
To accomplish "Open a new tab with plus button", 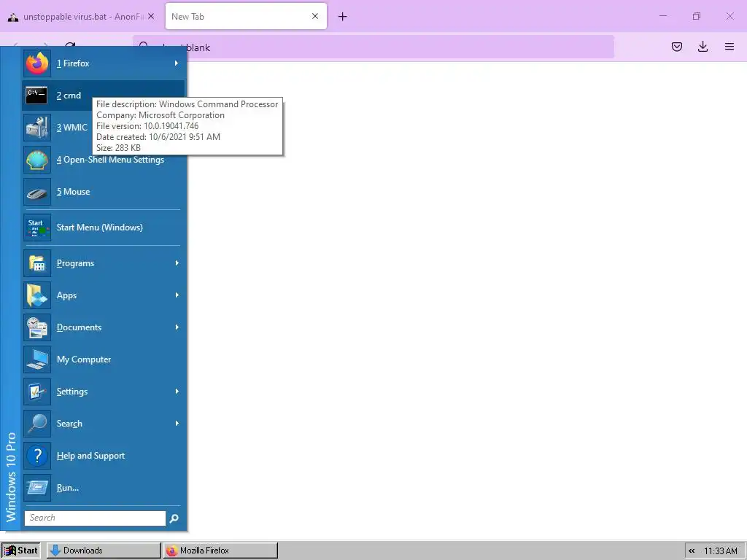I will click(343, 17).
